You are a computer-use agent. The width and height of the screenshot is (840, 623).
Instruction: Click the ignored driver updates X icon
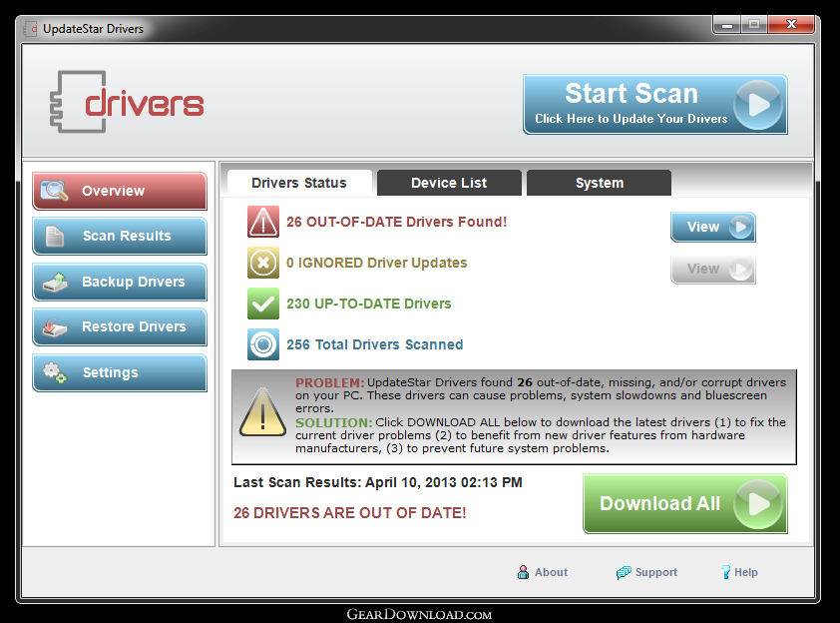click(x=263, y=264)
